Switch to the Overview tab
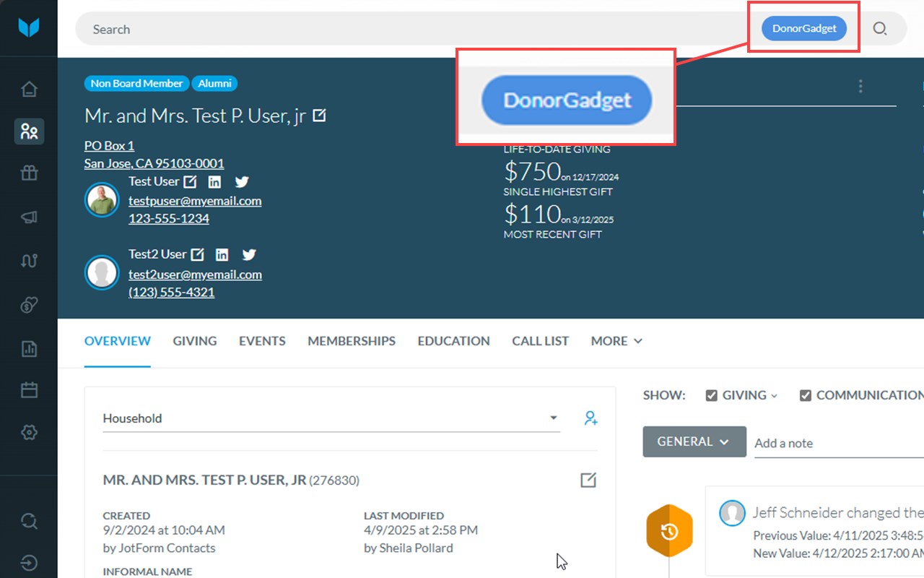924x578 pixels. (118, 341)
